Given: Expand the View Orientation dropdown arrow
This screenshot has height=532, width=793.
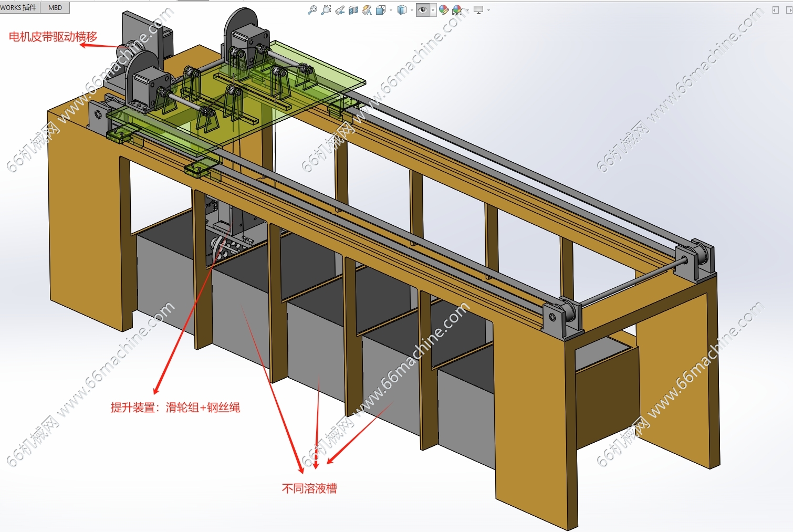Looking at the screenshot, I should (x=391, y=10).
